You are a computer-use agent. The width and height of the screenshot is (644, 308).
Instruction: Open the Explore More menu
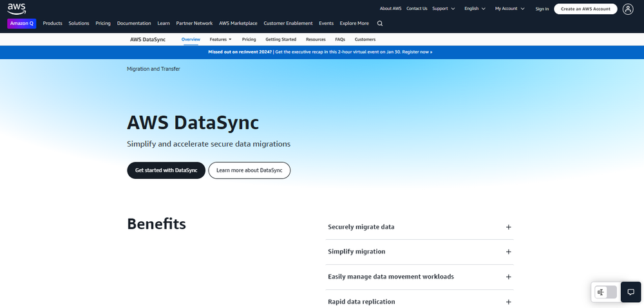tap(354, 23)
